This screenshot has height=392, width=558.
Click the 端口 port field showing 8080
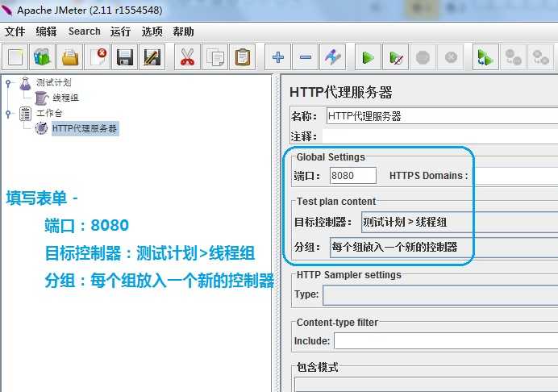352,176
